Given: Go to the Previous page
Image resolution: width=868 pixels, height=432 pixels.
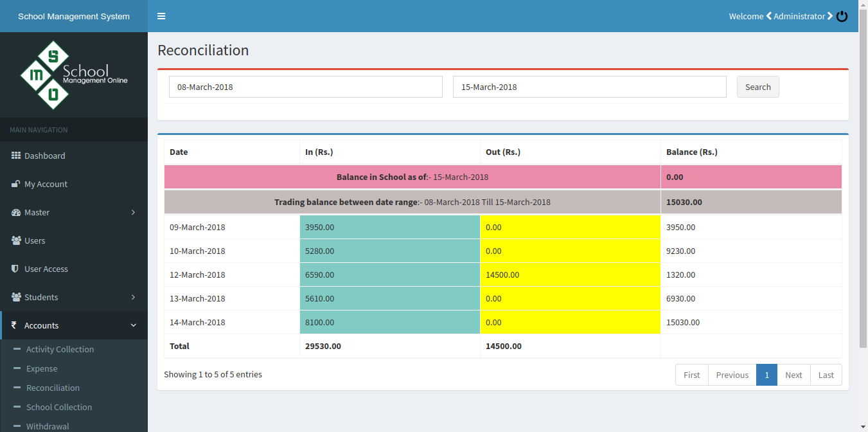Looking at the screenshot, I should tap(732, 375).
